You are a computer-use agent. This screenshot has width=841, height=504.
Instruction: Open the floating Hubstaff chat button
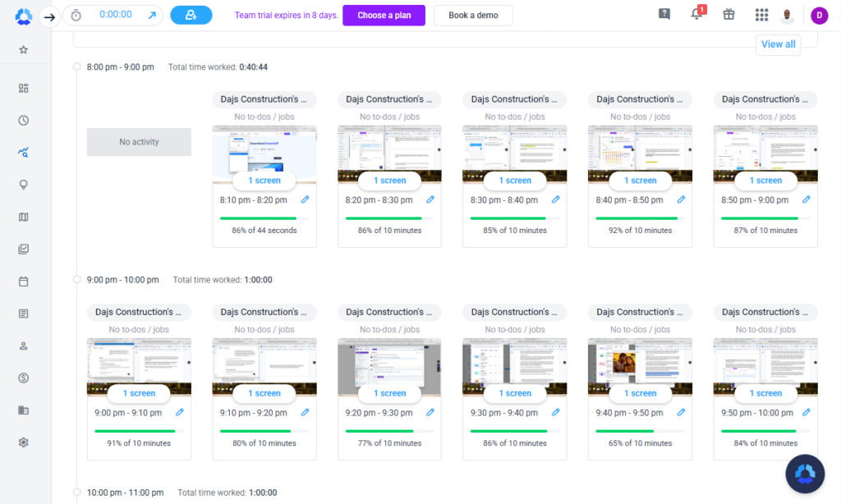pyautogui.click(x=805, y=474)
